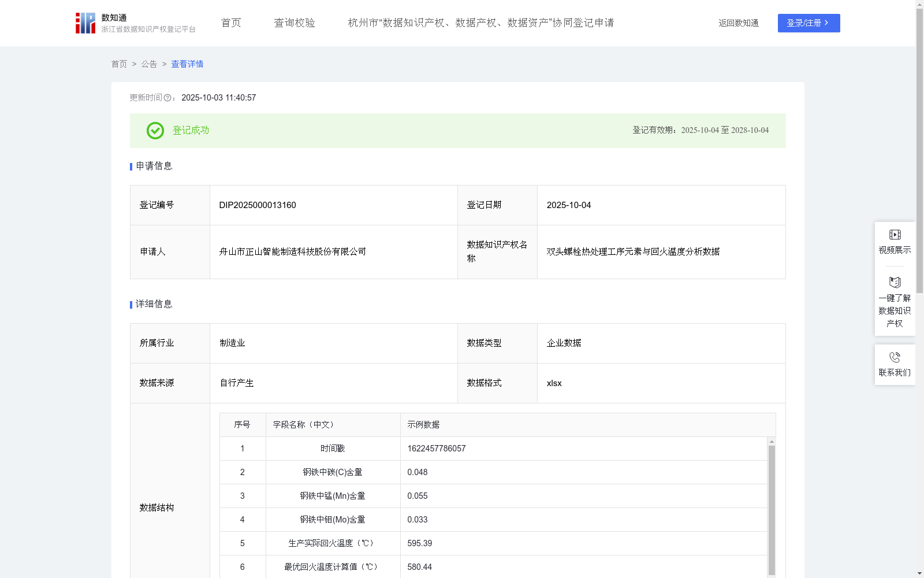Click the page scrollbar down arrow
924x578 pixels.
[919, 573]
